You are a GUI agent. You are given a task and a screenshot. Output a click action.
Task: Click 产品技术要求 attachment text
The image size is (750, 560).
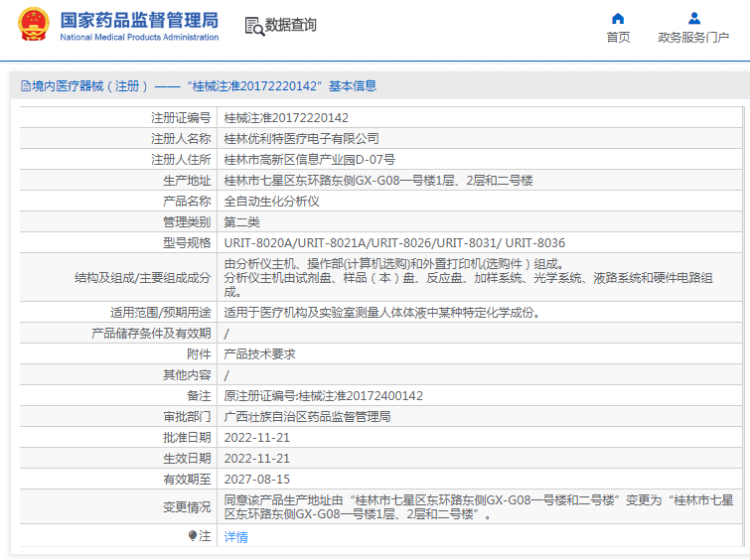coord(259,354)
